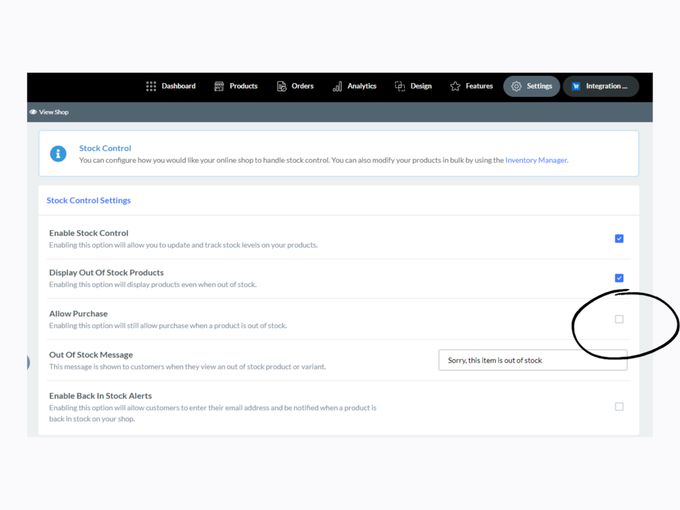Click the Stock Control banner title
Viewport: 680px width, 510px height.
pyautogui.click(x=105, y=148)
